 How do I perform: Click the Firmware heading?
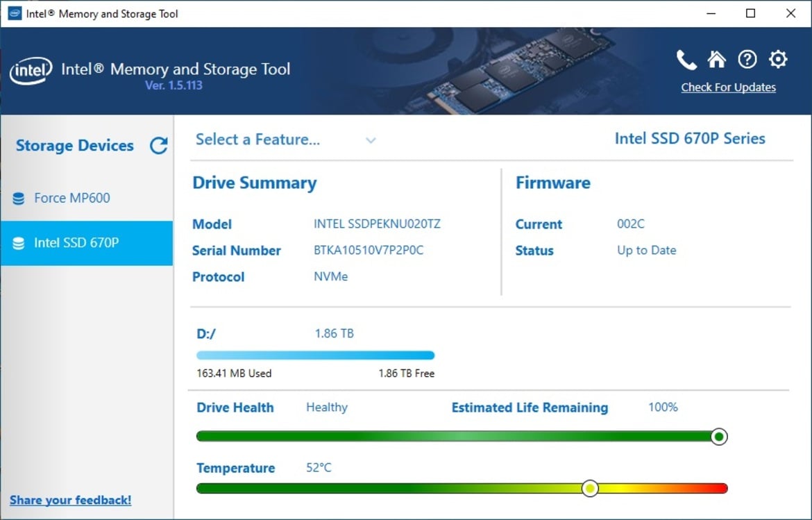pos(552,183)
